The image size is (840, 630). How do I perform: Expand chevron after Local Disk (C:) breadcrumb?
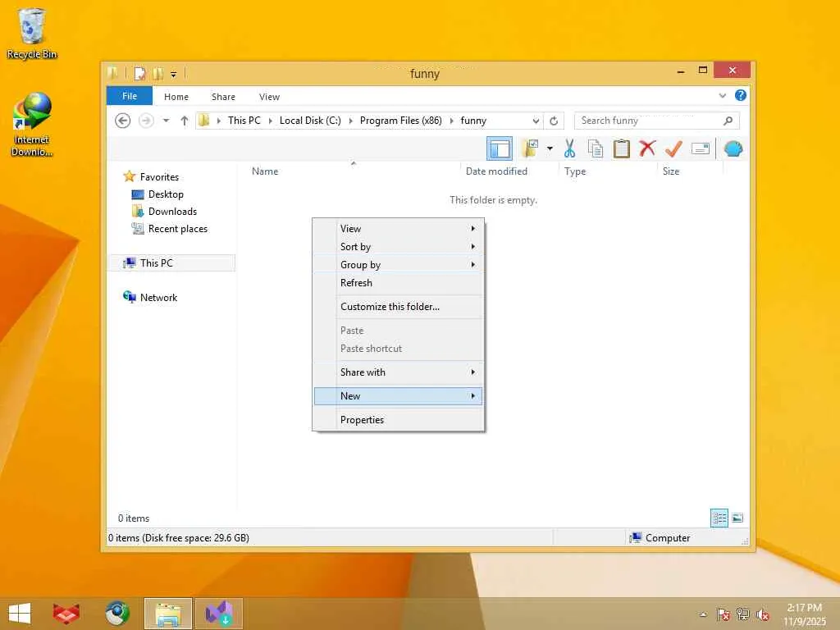(x=350, y=121)
